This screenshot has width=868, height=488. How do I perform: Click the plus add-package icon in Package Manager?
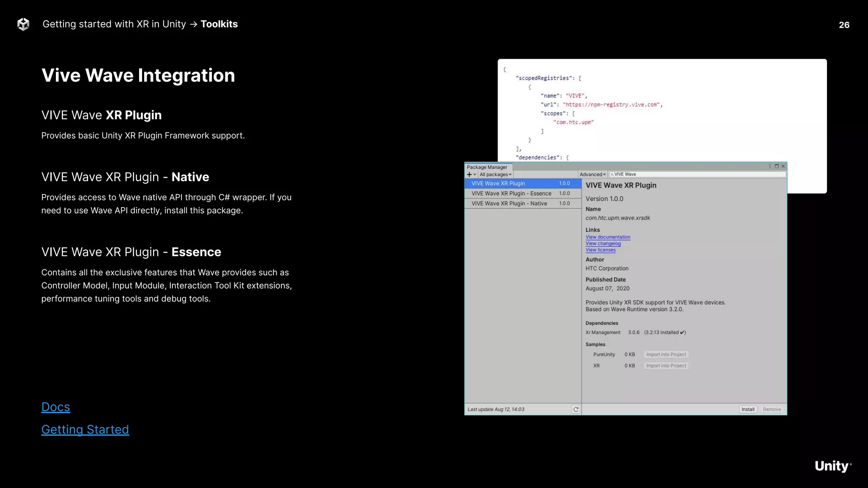click(x=469, y=175)
